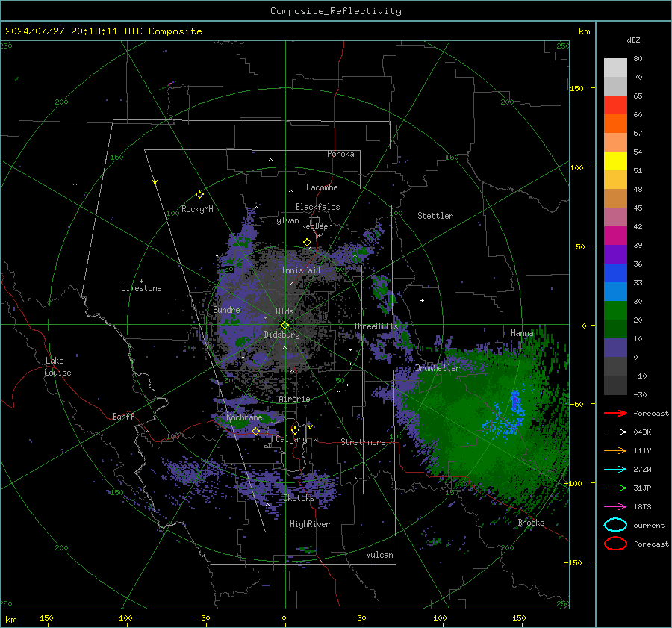Click the yellow -150 tick on bottom axis

click(44, 618)
